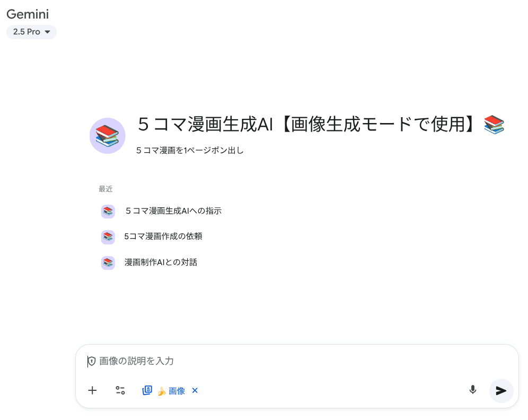Open the 2.5 Pro model dropdown
Image resolution: width=528 pixels, height=420 pixels.
point(31,32)
